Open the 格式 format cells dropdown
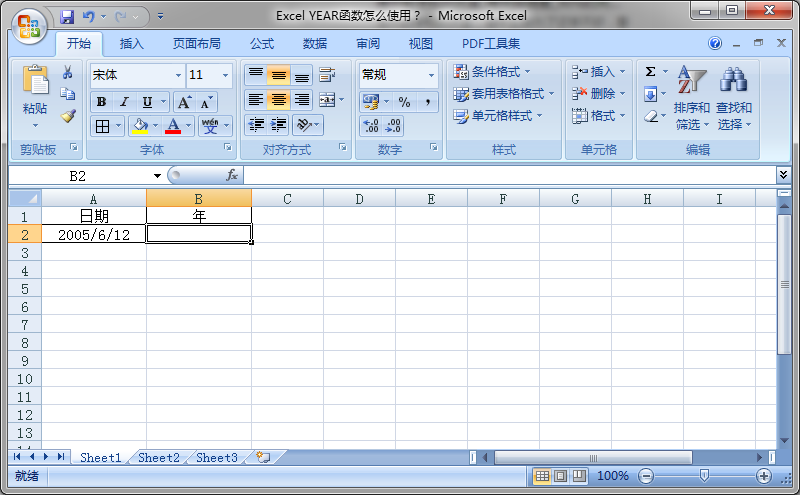800x495 pixels. pos(598,116)
